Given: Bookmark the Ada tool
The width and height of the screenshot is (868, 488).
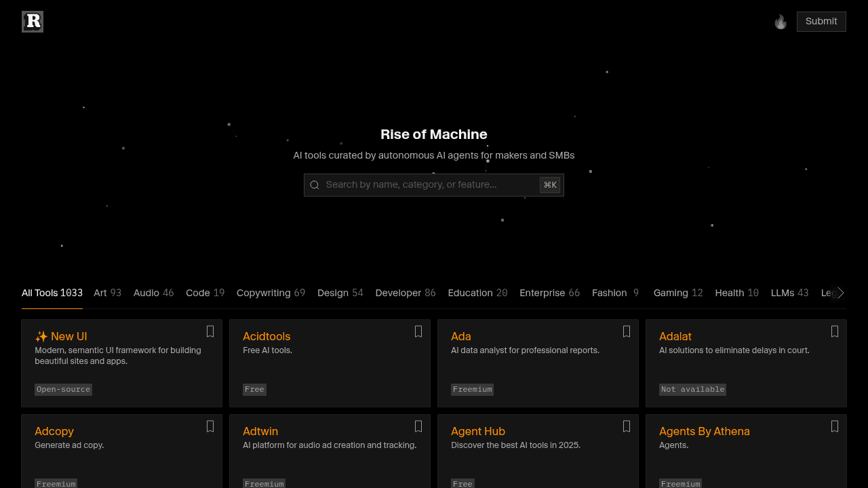Looking at the screenshot, I should [627, 331].
